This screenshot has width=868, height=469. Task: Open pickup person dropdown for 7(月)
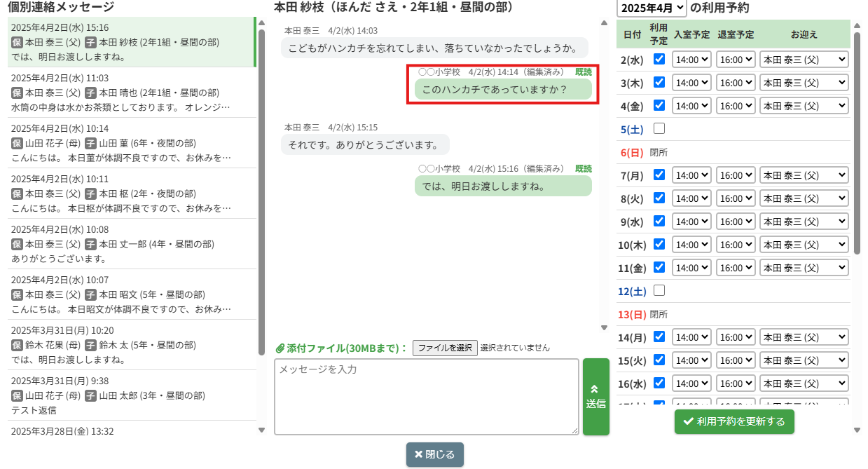[x=804, y=175]
